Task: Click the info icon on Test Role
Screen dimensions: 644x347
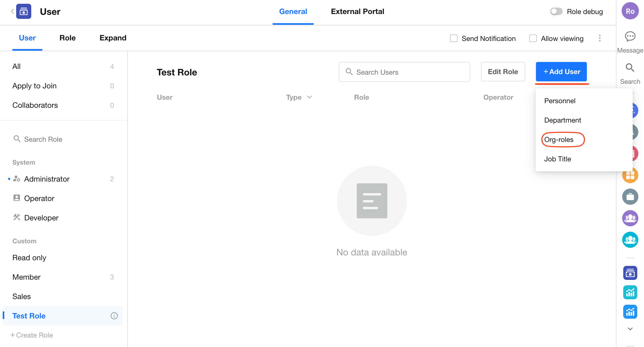Action: click(114, 316)
